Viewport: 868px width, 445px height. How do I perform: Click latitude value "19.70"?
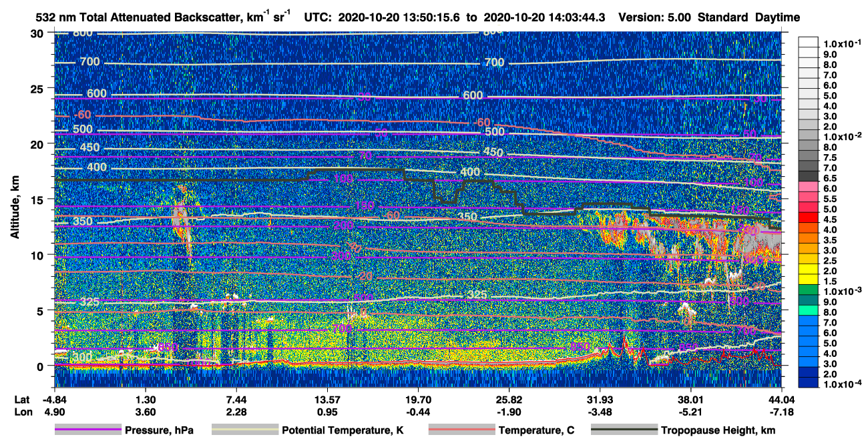[x=418, y=399]
